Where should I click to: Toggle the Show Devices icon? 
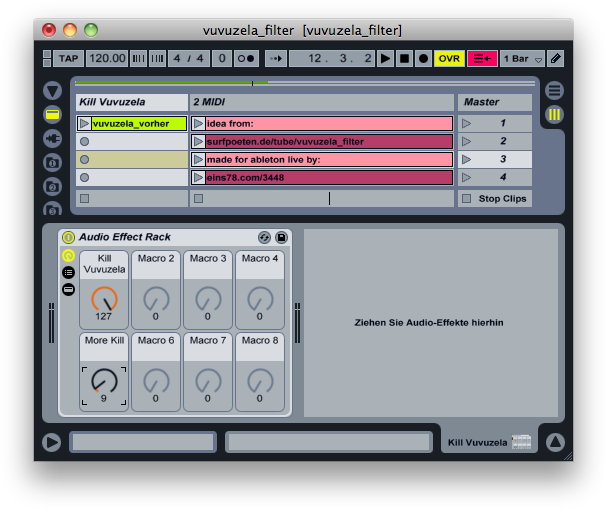[x=68, y=289]
